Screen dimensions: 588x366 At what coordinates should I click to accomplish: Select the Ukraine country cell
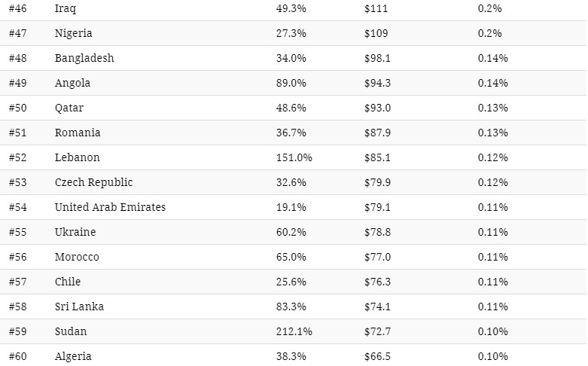(x=75, y=232)
